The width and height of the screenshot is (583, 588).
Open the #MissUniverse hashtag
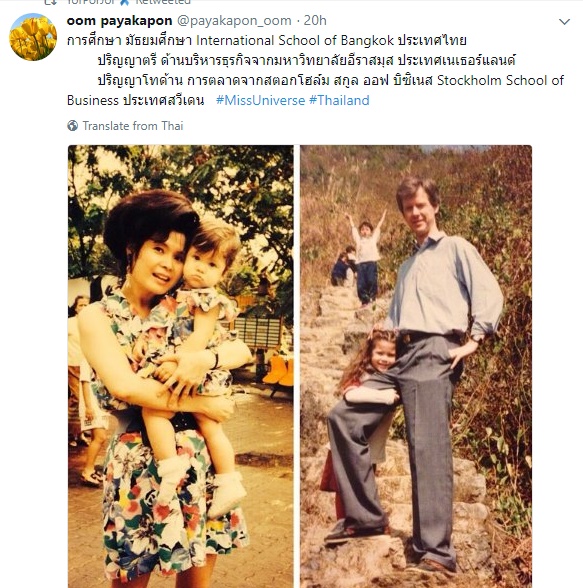(x=261, y=100)
